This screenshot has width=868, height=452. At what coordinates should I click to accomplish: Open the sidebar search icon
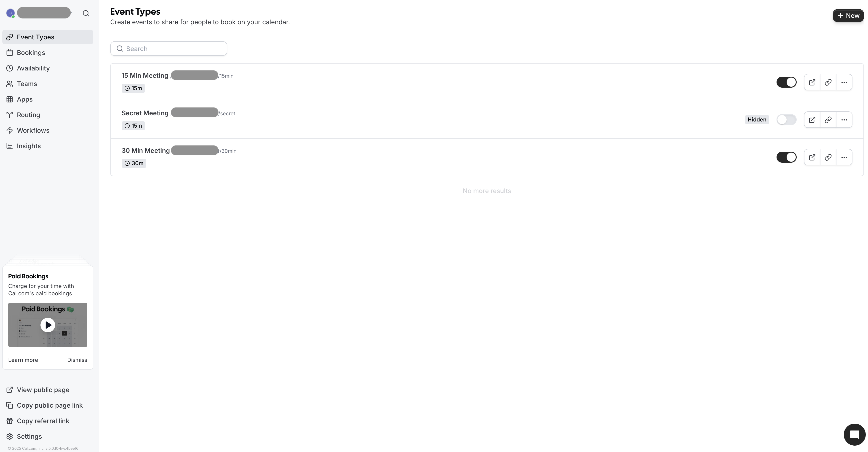pyautogui.click(x=86, y=13)
